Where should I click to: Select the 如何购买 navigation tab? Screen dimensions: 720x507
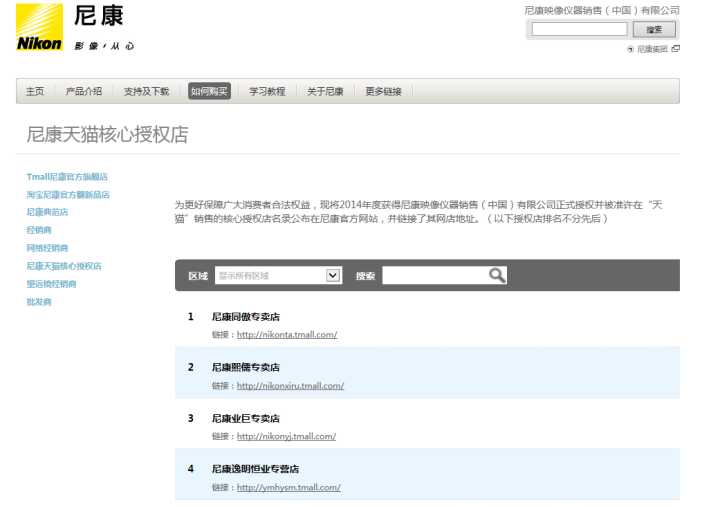(209, 91)
